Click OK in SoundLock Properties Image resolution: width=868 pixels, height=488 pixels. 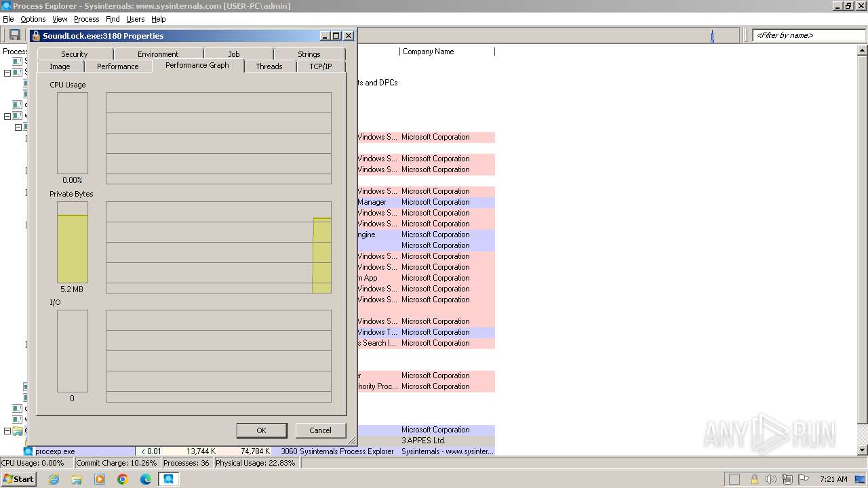tap(261, 430)
